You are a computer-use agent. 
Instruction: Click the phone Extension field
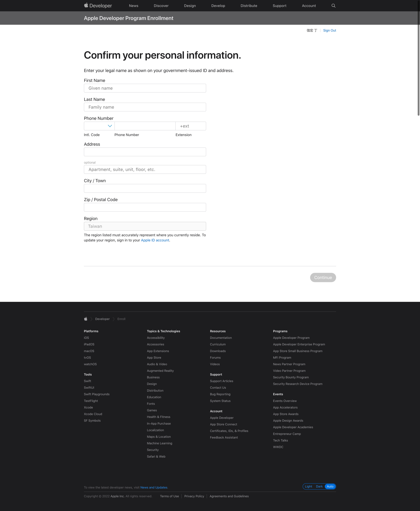[191, 126]
